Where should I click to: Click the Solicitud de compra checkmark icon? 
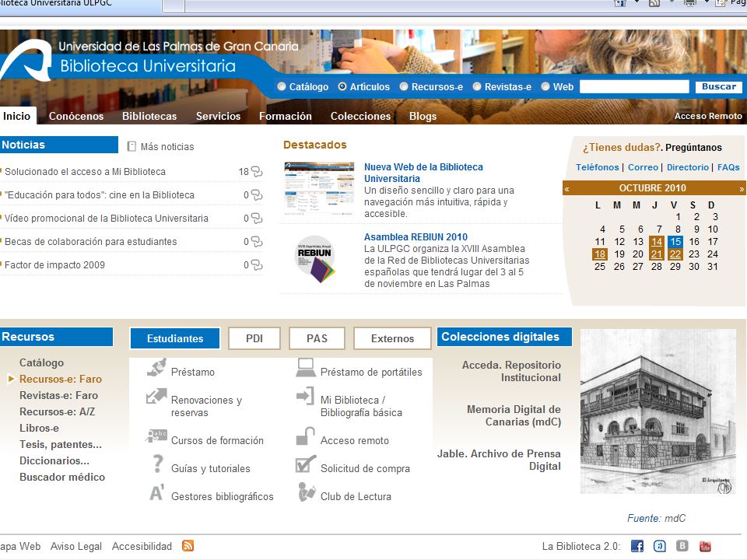click(x=305, y=464)
